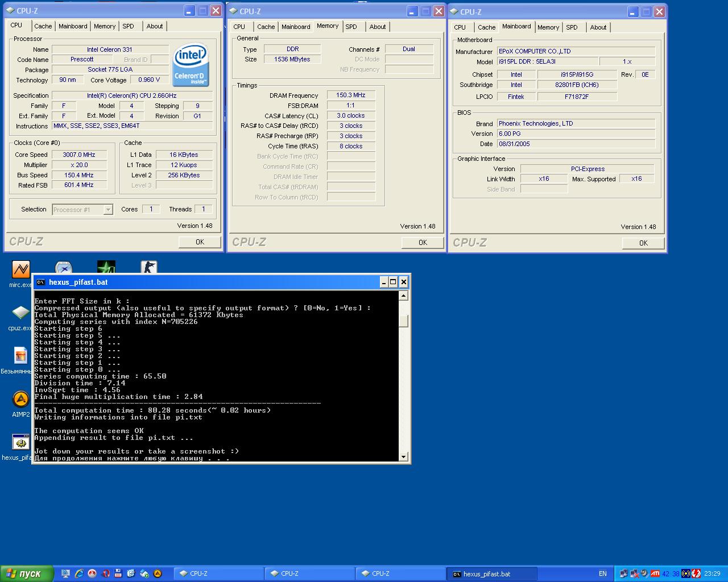Click the Core Voltage 0.960 V value
The height and width of the screenshot is (582, 728).
[x=149, y=80]
